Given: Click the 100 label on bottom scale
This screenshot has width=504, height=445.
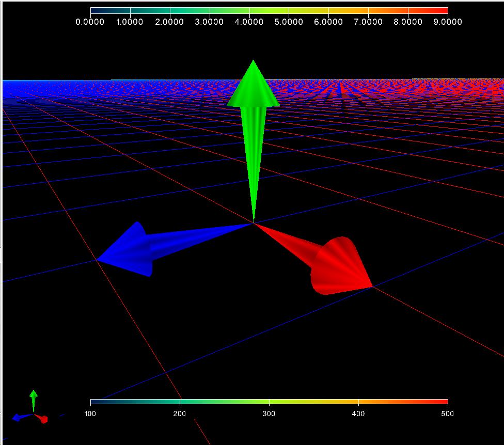Looking at the screenshot, I should 90,414.
